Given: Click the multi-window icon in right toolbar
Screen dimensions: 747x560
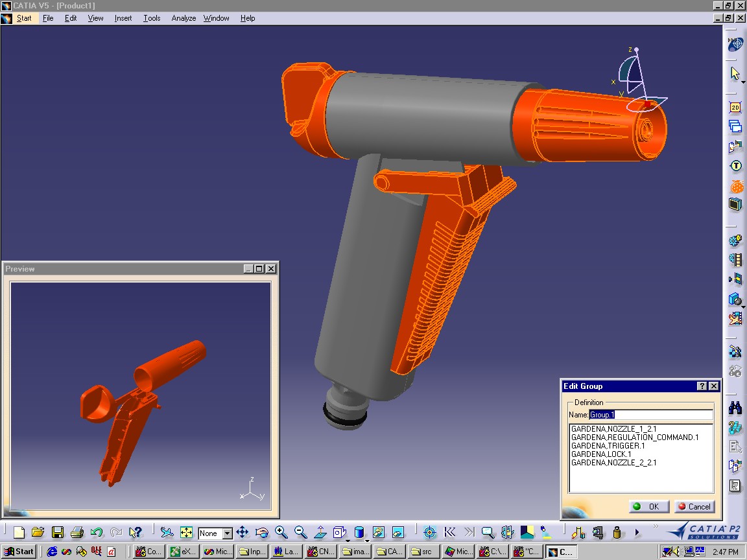Looking at the screenshot, I should click(x=735, y=126).
